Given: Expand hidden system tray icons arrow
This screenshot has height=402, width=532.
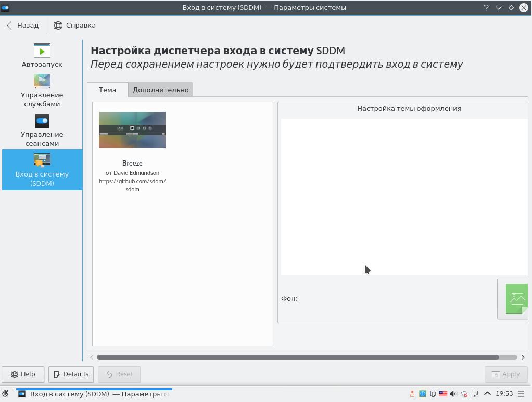Looking at the screenshot, I should pos(487,394).
